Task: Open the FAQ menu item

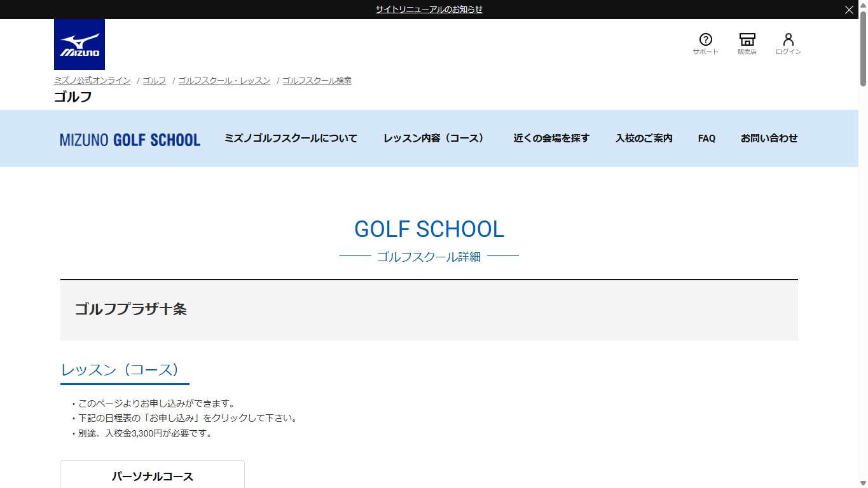Action: [706, 139]
